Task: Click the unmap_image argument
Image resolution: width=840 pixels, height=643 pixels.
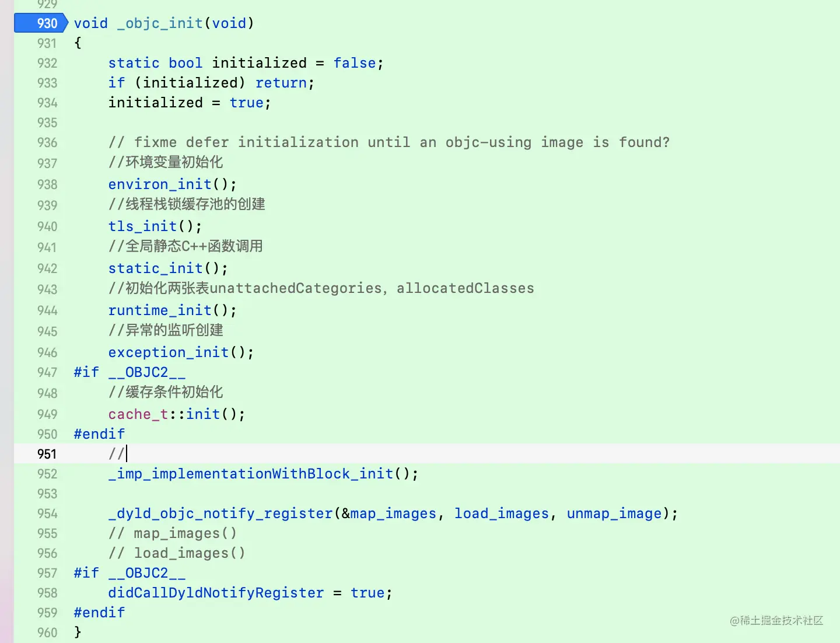Action: (614, 513)
